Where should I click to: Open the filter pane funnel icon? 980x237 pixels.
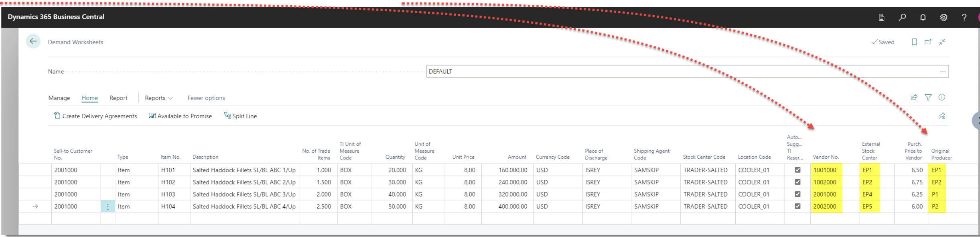(928, 97)
